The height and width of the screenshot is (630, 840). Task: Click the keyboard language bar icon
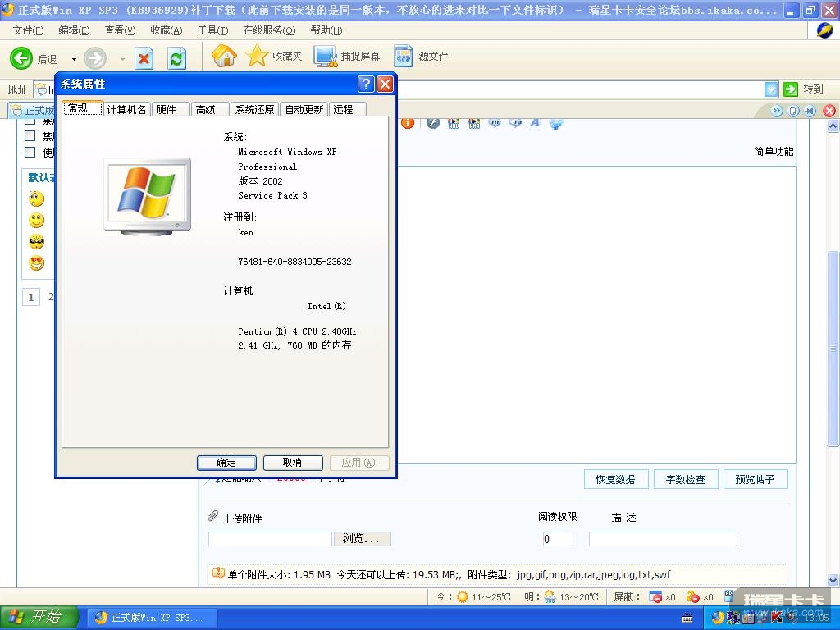pyautogui.click(x=687, y=619)
